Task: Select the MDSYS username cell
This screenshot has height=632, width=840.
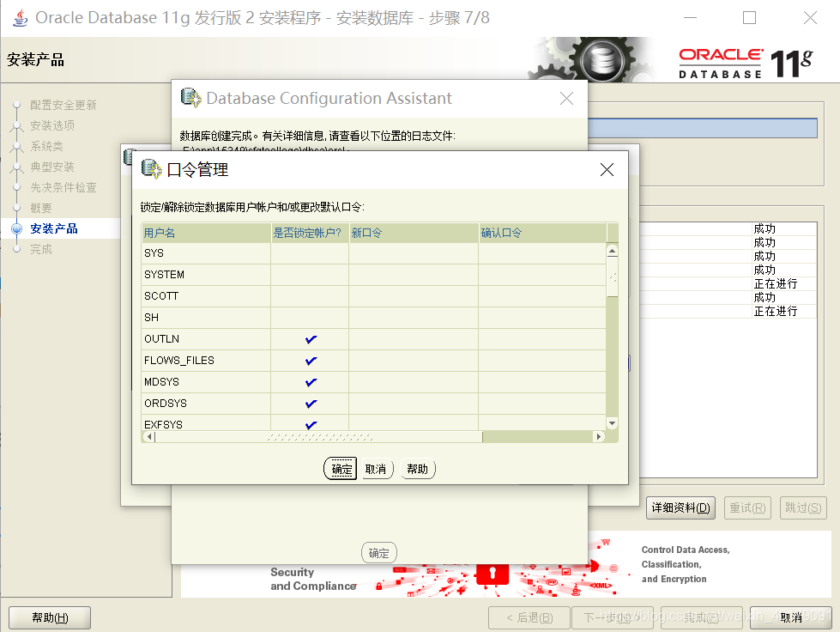Action: [206, 381]
